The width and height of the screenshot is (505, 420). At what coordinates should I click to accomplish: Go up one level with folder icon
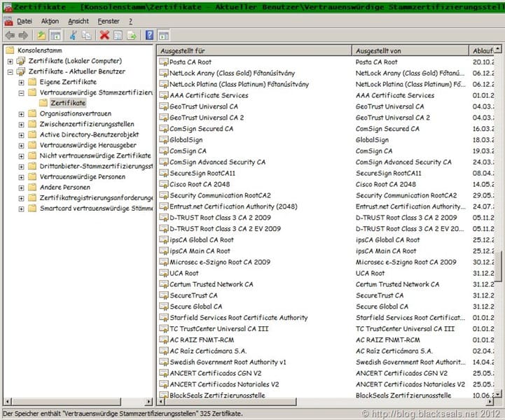coord(41,36)
